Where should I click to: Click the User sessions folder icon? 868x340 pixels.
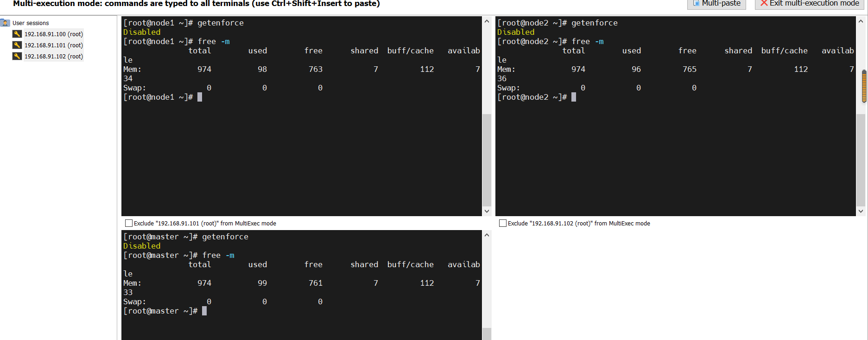coord(5,23)
